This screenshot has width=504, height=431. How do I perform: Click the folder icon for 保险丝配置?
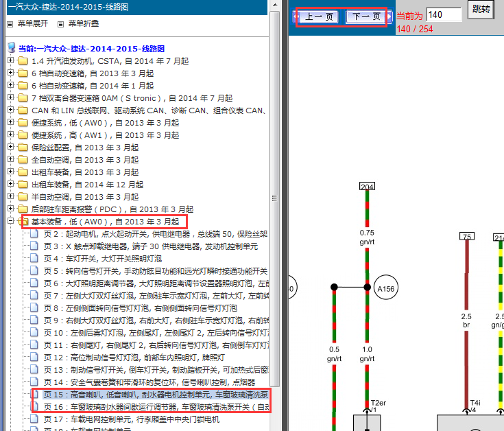pos(23,148)
